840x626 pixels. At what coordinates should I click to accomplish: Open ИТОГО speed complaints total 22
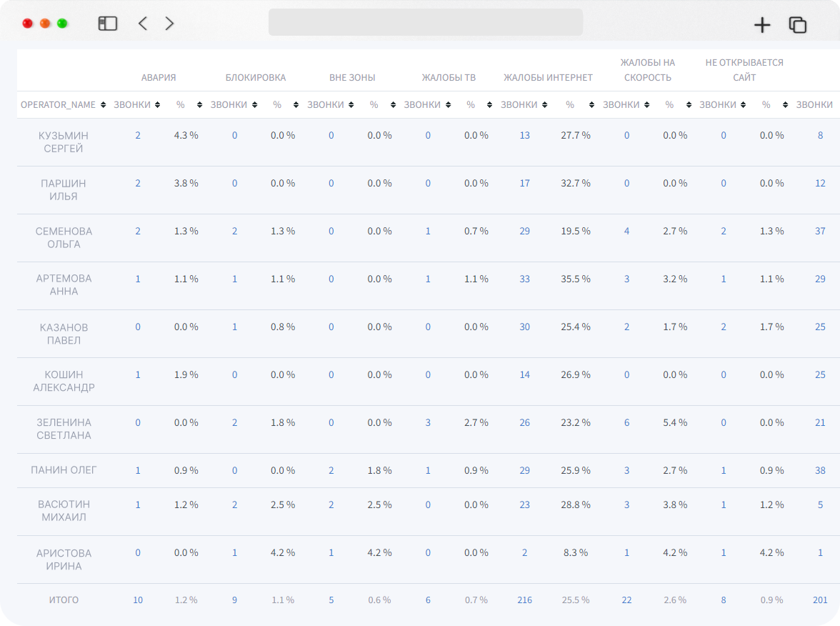(627, 600)
